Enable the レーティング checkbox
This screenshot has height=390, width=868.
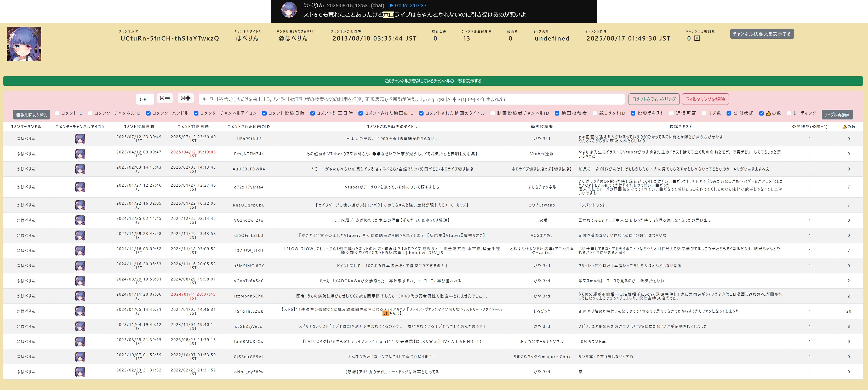pyautogui.click(x=789, y=113)
